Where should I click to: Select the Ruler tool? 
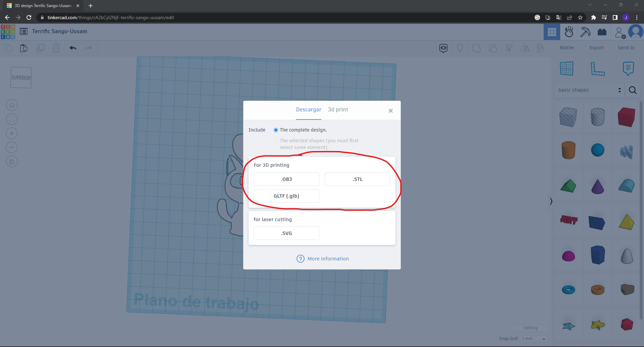click(x=597, y=68)
